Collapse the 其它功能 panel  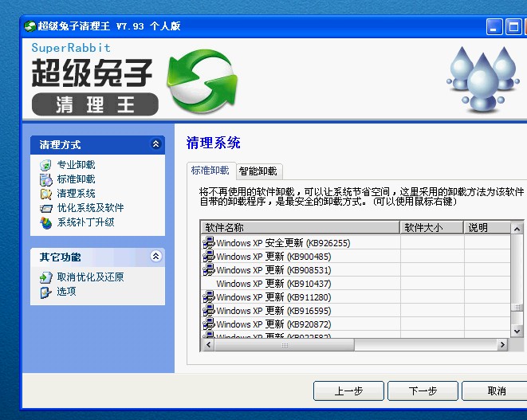pyautogui.click(x=155, y=257)
